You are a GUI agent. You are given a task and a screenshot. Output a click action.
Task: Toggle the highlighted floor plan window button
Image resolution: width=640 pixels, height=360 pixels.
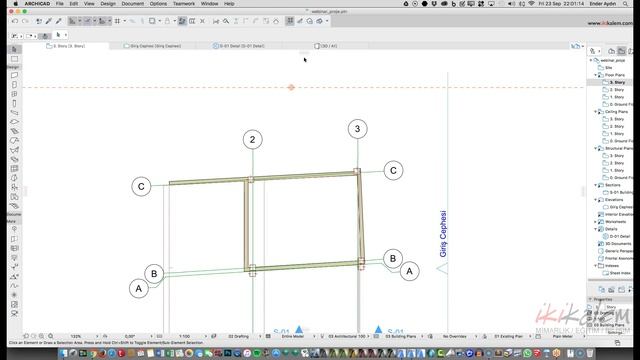coord(290,21)
